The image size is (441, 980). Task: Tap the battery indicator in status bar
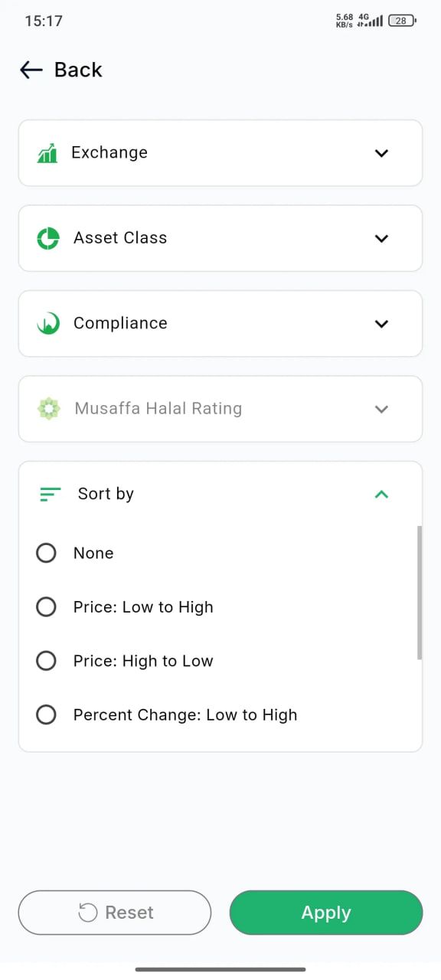coord(402,21)
